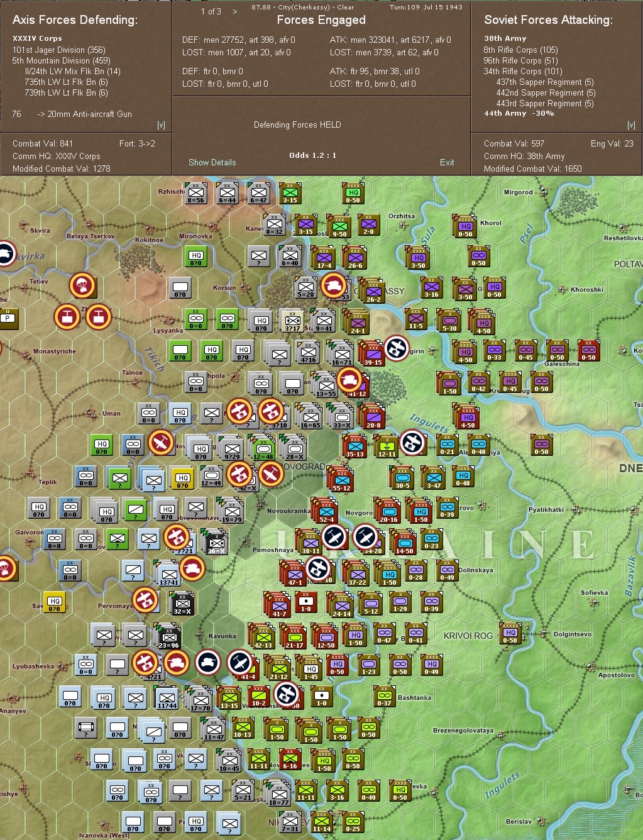Image resolution: width=643 pixels, height=840 pixels.
Task: Exit the combat resolution report
Action: coord(447,162)
